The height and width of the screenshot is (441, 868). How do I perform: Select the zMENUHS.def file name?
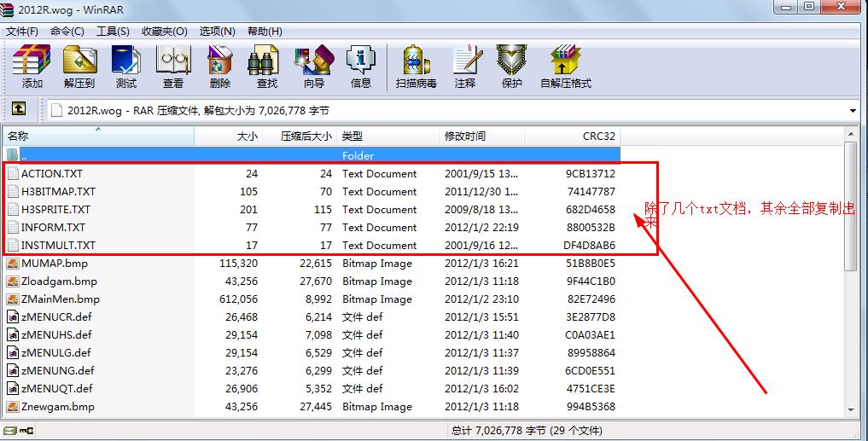(x=56, y=334)
